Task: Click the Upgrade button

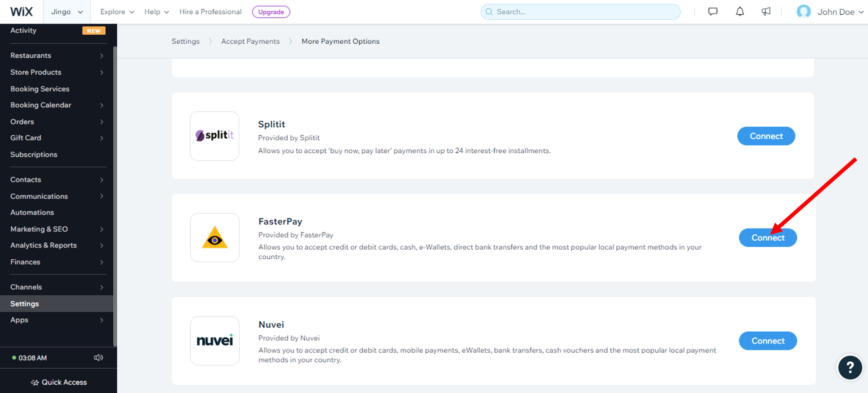Action: pos(271,12)
